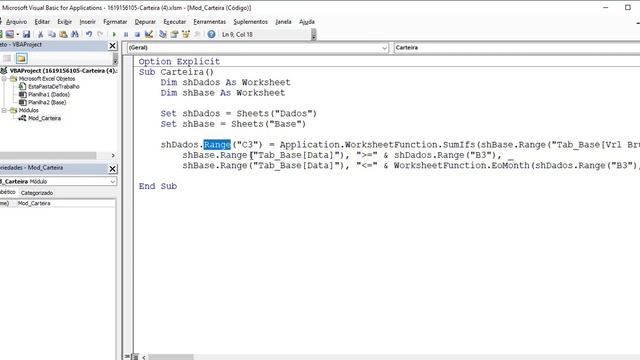Switch to Procedure View button

(127, 357)
